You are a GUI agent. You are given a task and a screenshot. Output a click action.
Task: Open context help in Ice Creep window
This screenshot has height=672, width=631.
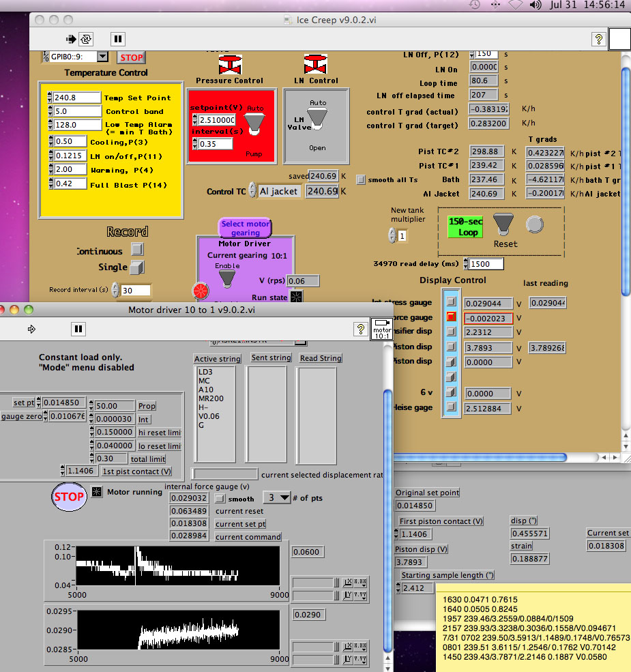tap(598, 39)
